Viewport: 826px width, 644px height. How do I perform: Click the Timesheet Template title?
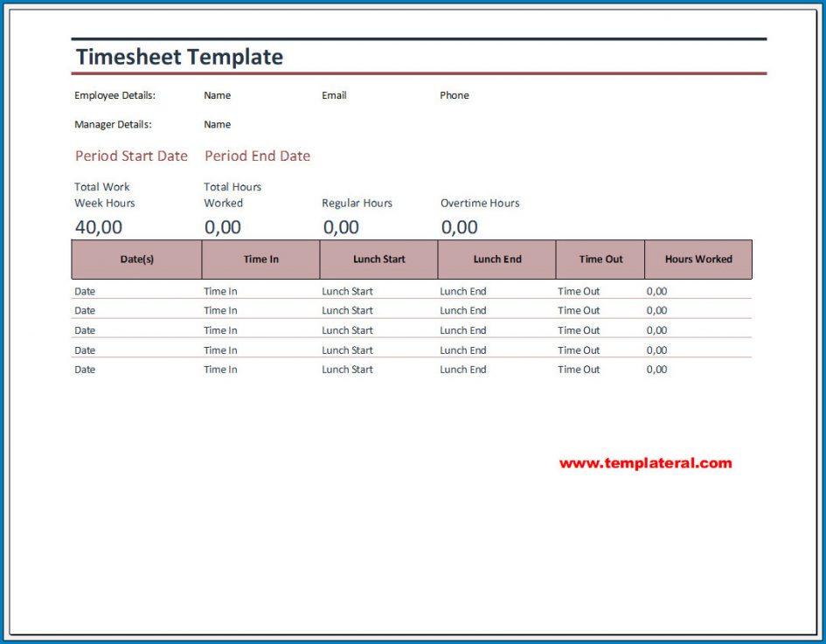pos(178,56)
